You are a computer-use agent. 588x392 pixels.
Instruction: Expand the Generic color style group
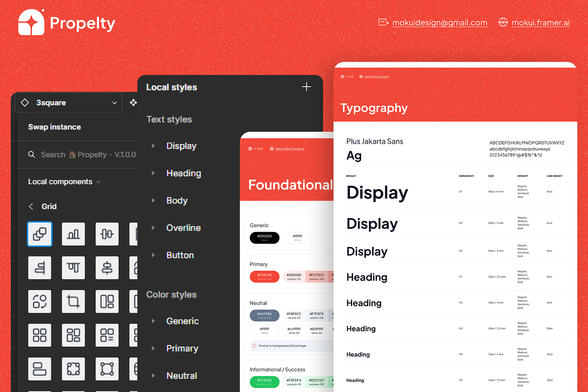[153, 321]
